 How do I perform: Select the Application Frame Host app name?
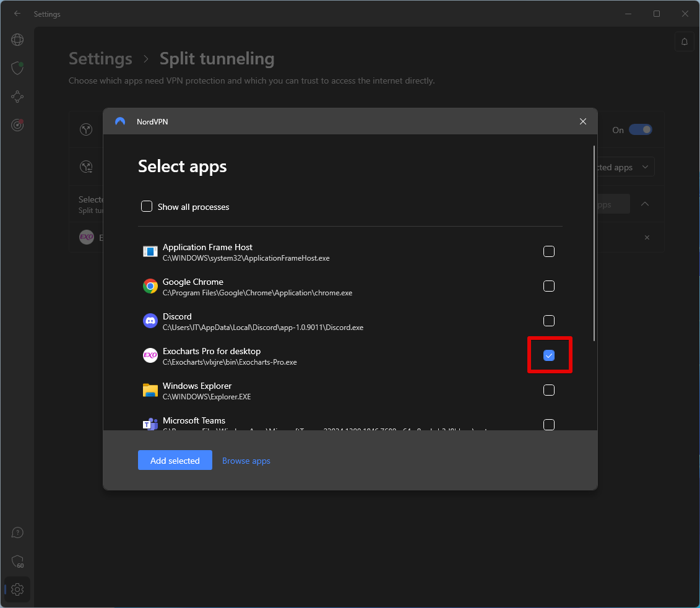click(207, 247)
